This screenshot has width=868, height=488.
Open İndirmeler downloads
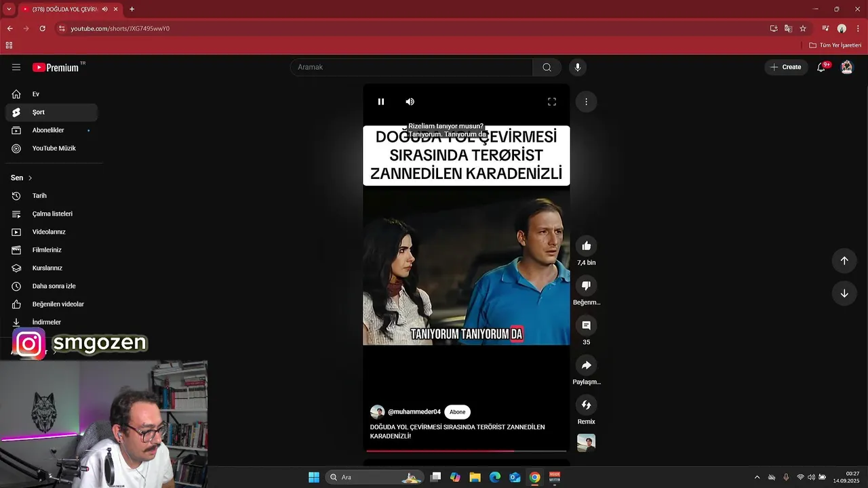tap(52, 323)
